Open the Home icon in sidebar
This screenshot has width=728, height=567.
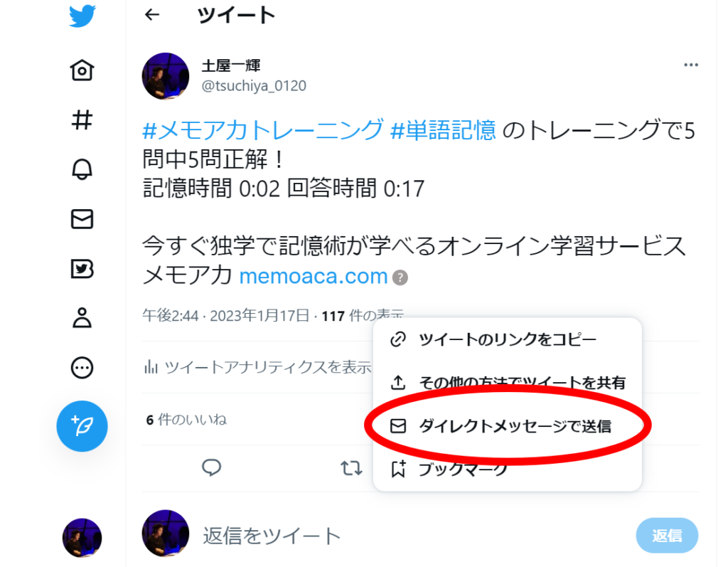82,70
